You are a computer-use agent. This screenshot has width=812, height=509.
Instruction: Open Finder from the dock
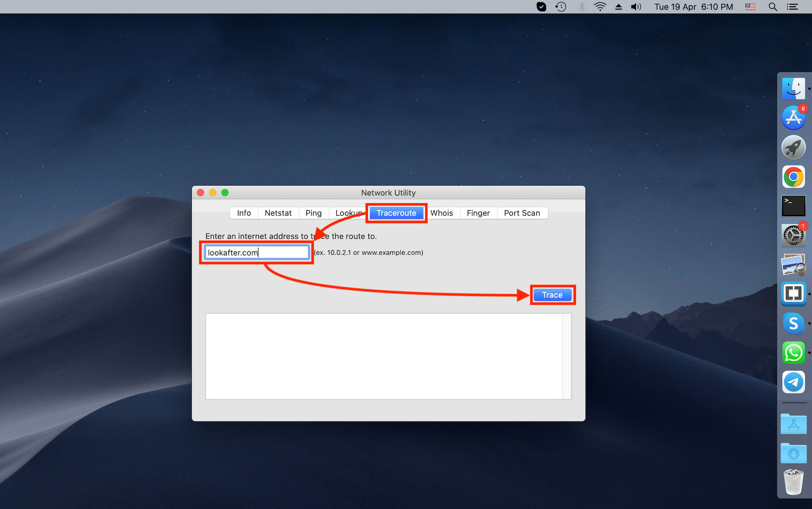[x=794, y=88]
